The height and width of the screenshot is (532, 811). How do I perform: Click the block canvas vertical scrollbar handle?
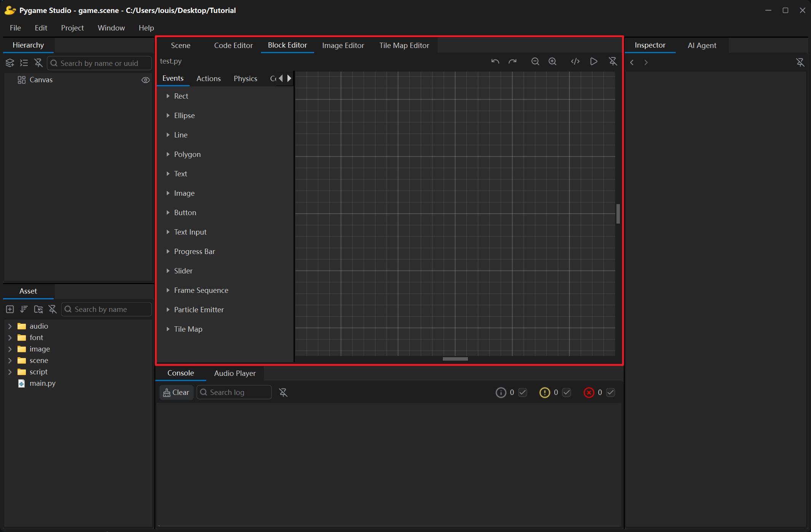click(618, 214)
